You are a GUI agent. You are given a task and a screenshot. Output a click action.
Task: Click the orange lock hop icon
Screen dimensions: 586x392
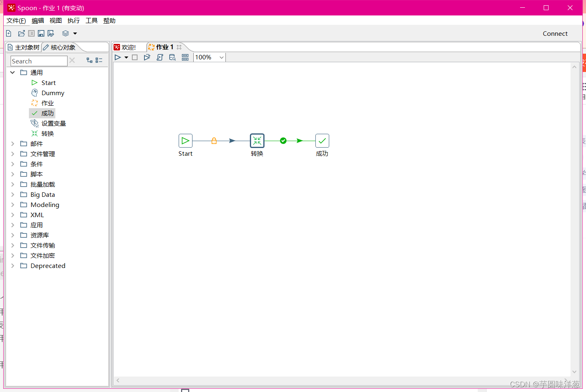[x=214, y=141]
